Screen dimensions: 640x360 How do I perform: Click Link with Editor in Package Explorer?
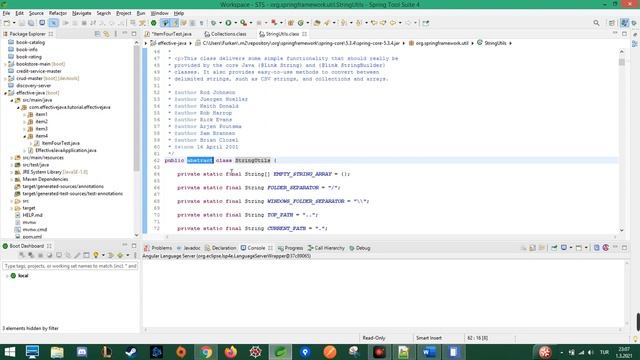pyautogui.click(x=106, y=34)
